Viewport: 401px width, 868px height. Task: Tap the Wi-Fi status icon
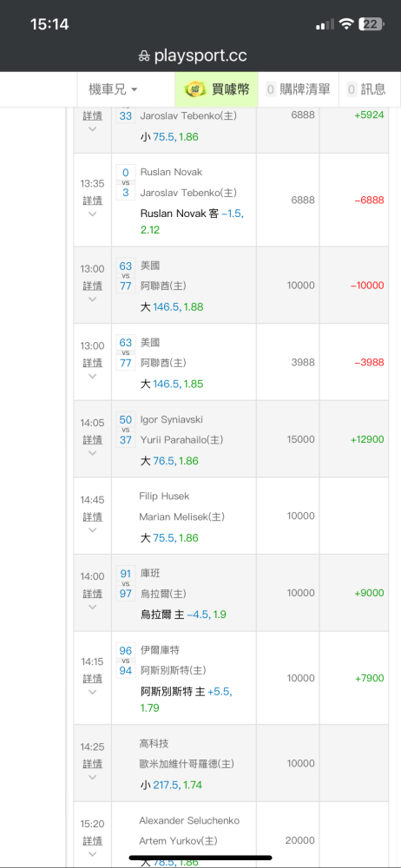346,23
